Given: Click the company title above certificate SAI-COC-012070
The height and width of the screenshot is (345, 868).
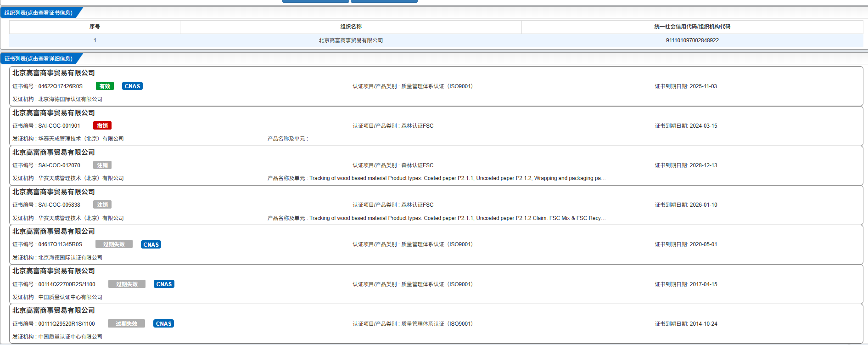Looking at the screenshot, I should (53, 152).
